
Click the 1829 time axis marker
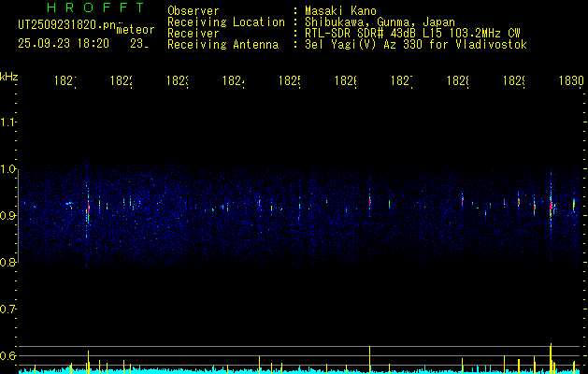pyautogui.click(x=514, y=81)
